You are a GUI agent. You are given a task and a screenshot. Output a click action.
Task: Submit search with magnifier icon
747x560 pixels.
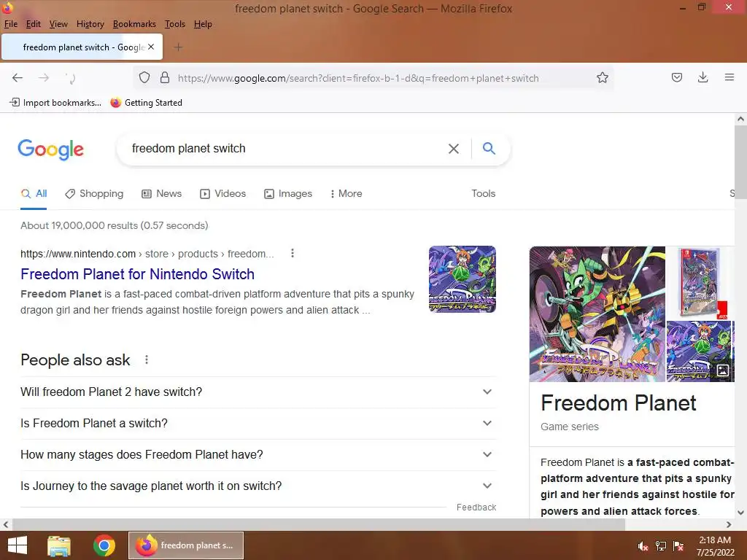click(x=489, y=148)
